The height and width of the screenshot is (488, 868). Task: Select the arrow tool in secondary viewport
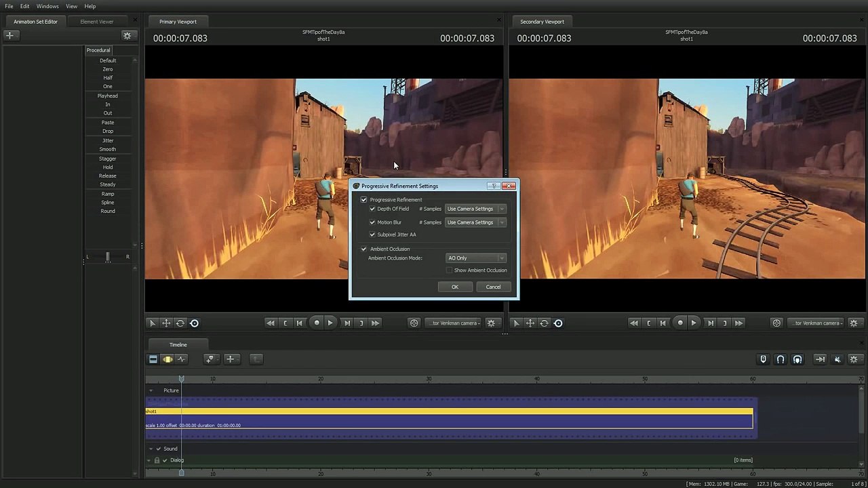(516, 323)
